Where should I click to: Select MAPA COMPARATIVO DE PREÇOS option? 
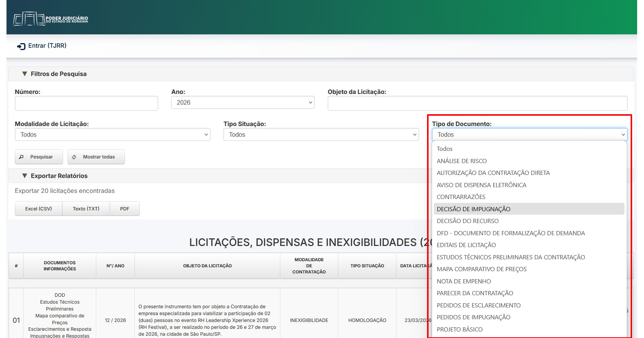(x=481, y=269)
